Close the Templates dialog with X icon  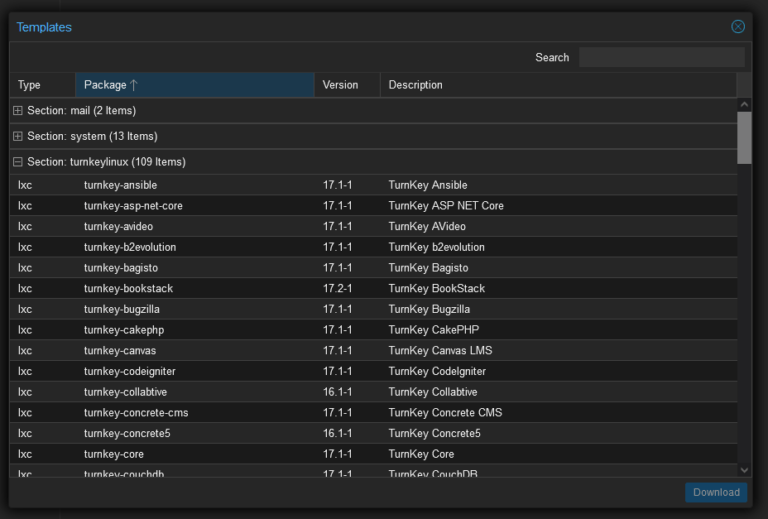738,26
